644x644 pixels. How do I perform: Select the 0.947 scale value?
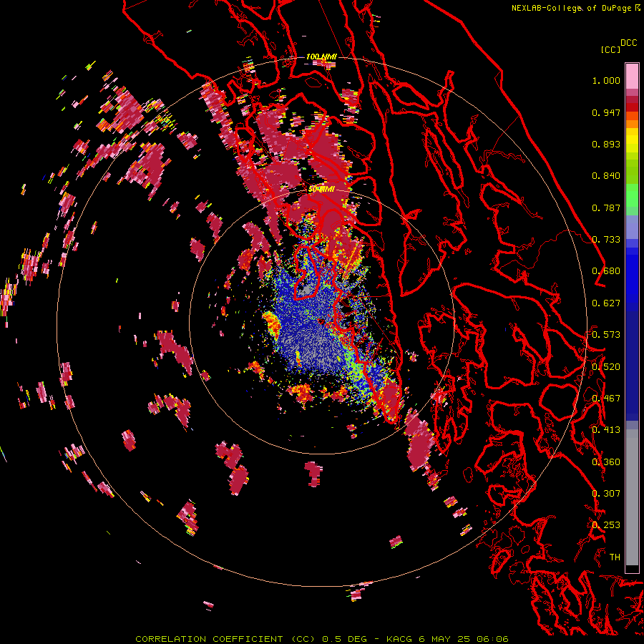(x=606, y=112)
